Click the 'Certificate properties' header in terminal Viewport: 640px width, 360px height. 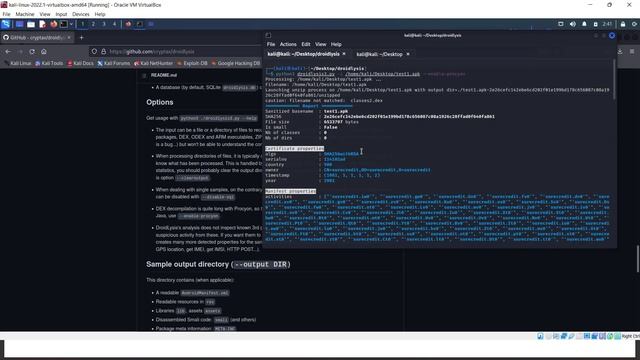tap(295, 149)
